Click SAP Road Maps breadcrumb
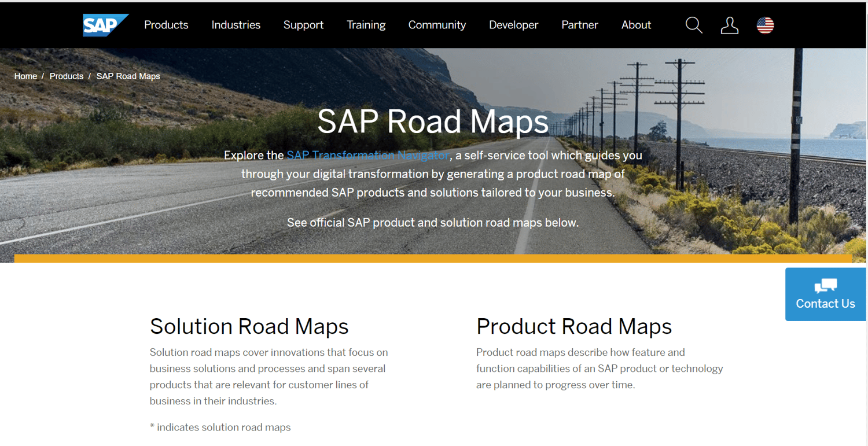Image resolution: width=868 pixels, height=446 pixels. [128, 76]
